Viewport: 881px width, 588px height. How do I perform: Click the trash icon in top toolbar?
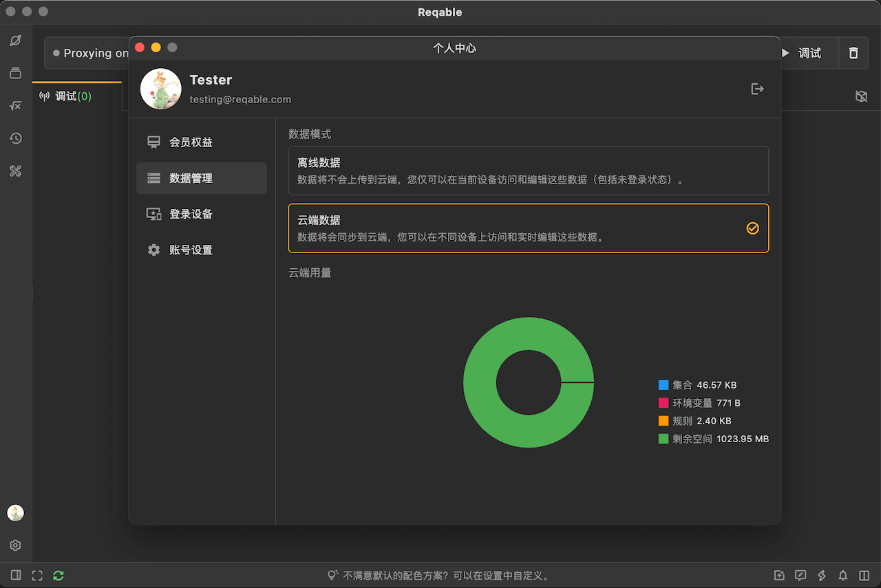click(x=853, y=53)
